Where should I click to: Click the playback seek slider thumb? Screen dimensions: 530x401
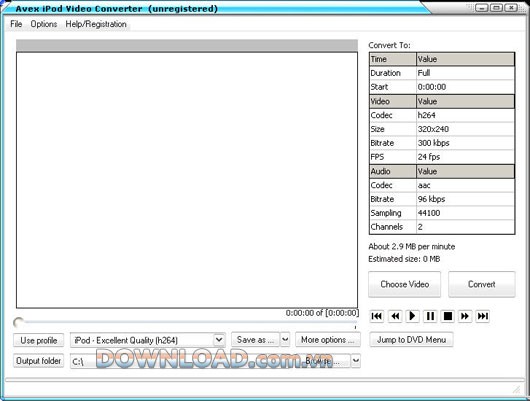pos(19,322)
